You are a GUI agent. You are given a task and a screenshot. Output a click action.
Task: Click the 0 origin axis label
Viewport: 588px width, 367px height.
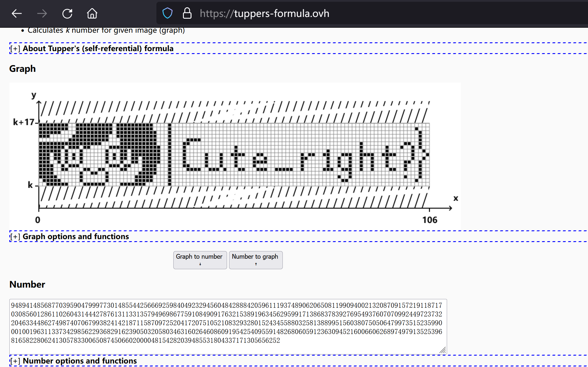tap(38, 220)
